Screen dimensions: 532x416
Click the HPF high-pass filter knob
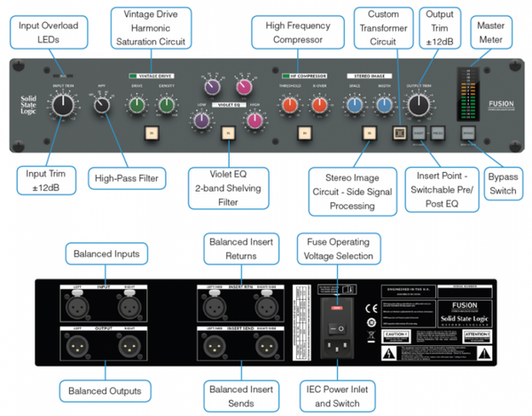[x=103, y=106]
